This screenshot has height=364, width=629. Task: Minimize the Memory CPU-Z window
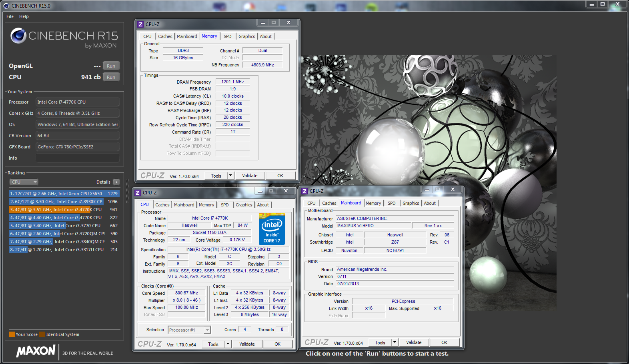pos(262,23)
